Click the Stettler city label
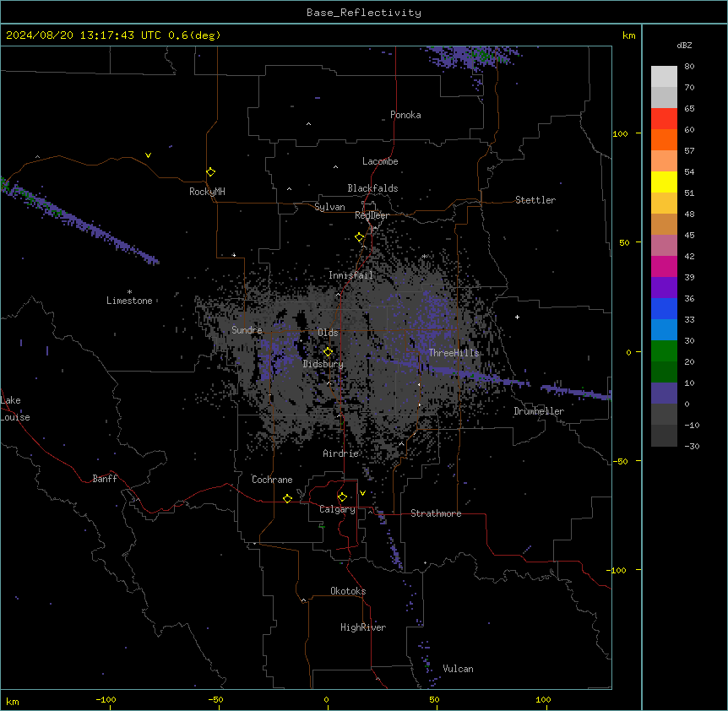Viewport: 728px width, 711px height. tap(535, 200)
